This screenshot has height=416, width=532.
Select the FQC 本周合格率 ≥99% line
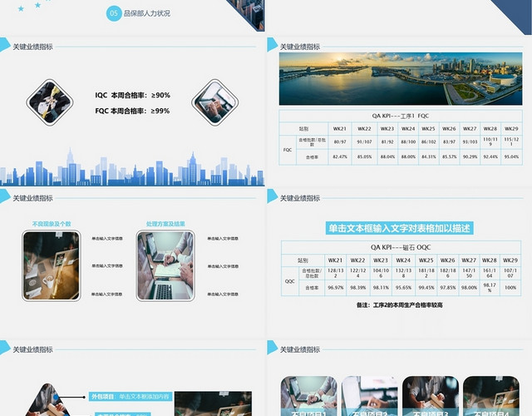point(132,111)
